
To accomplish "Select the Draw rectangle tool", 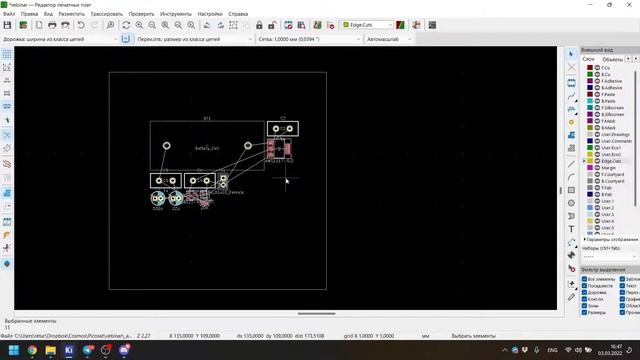I will (571, 190).
